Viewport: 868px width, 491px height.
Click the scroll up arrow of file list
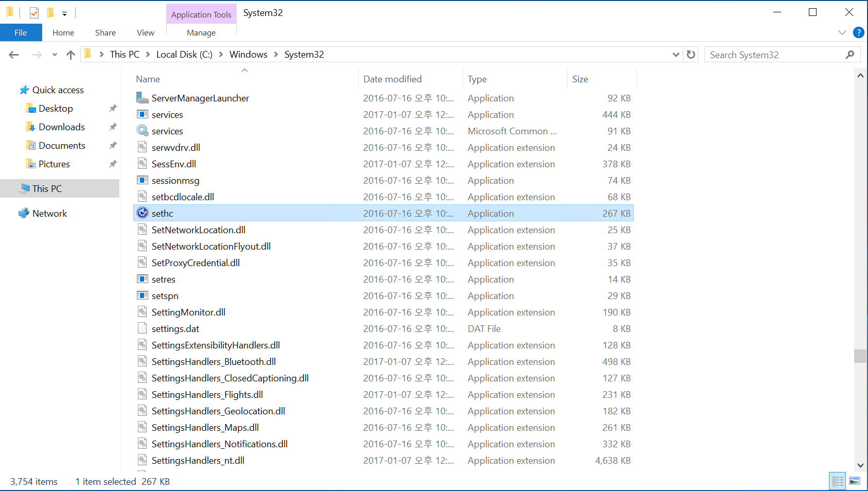click(x=860, y=75)
